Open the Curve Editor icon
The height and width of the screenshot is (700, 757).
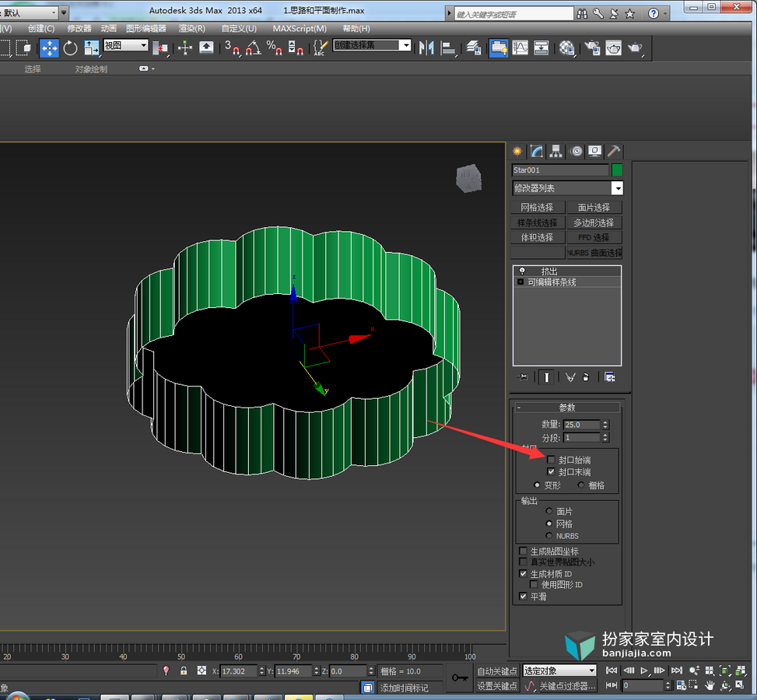pos(520,47)
